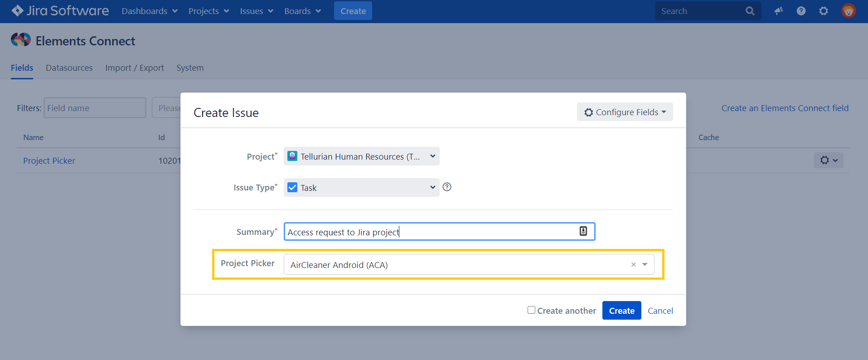
Task: Open the Jira administration gear icon
Action: tap(824, 11)
